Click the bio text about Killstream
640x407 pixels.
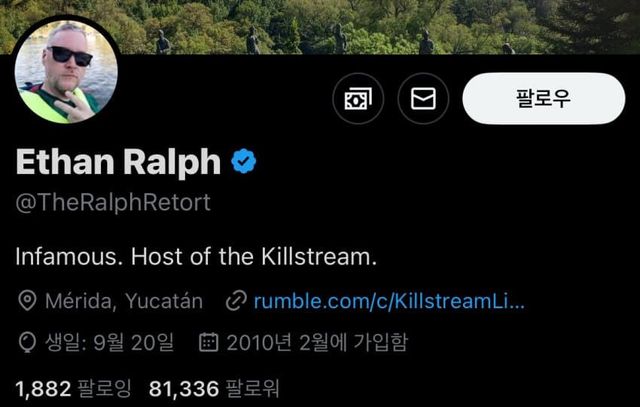coord(196,257)
